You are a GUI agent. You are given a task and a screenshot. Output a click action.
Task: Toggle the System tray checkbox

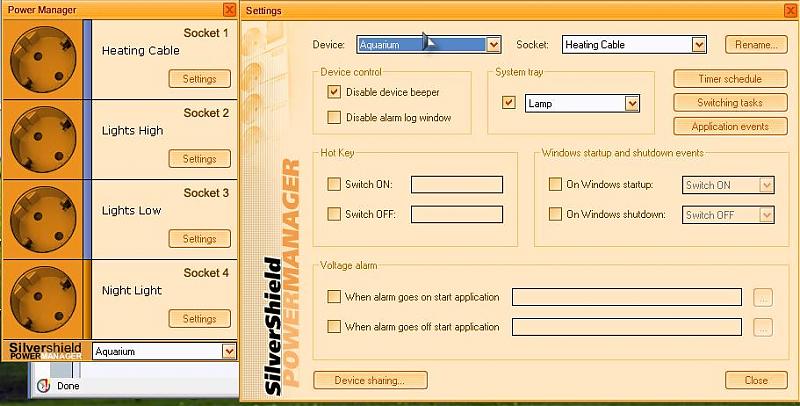[x=509, y=103]
